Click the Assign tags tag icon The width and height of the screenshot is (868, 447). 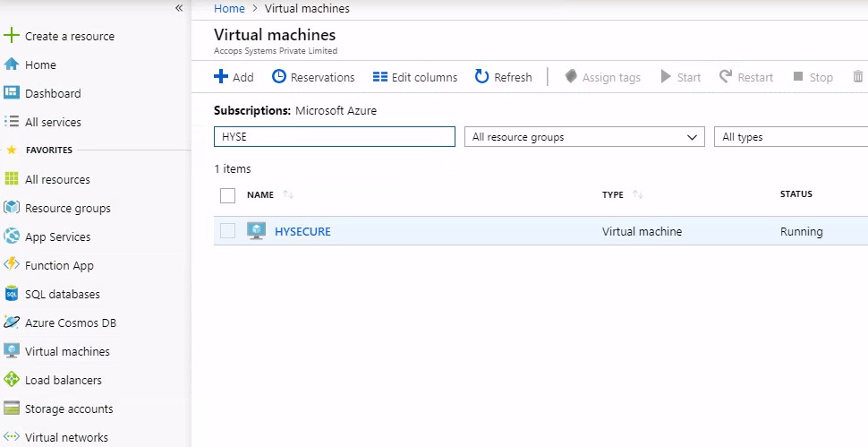tap(571, 76)
